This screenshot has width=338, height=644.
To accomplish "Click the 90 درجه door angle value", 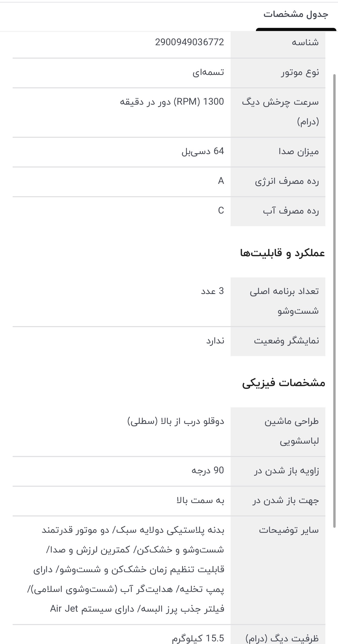I will (207, 470).
